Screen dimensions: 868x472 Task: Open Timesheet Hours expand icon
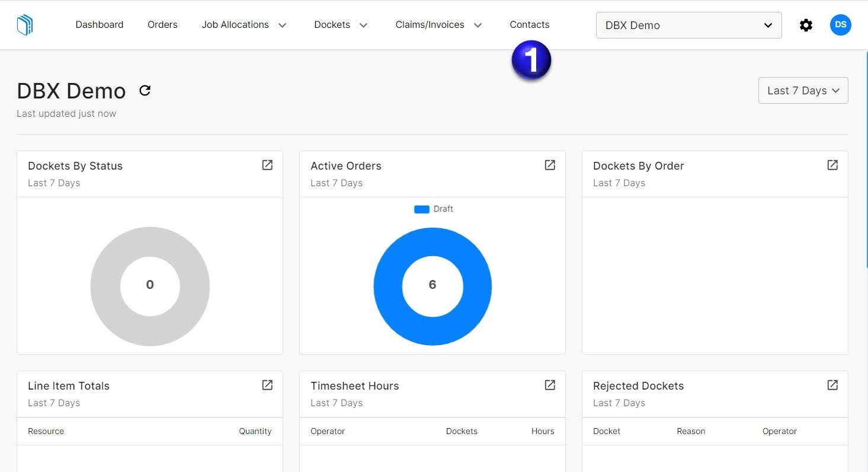click(x=550, y=385)
